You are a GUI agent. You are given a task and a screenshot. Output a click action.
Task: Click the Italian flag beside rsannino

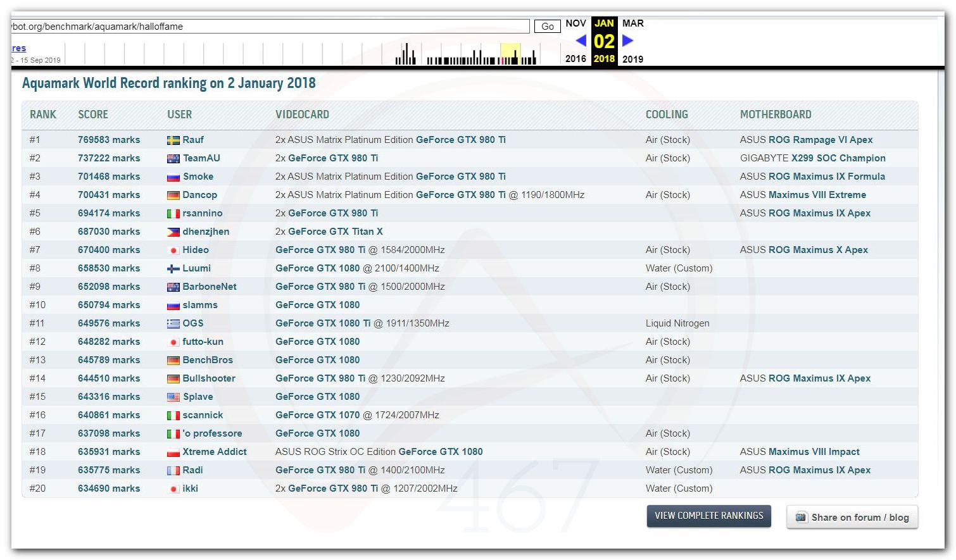click(173, 214)
